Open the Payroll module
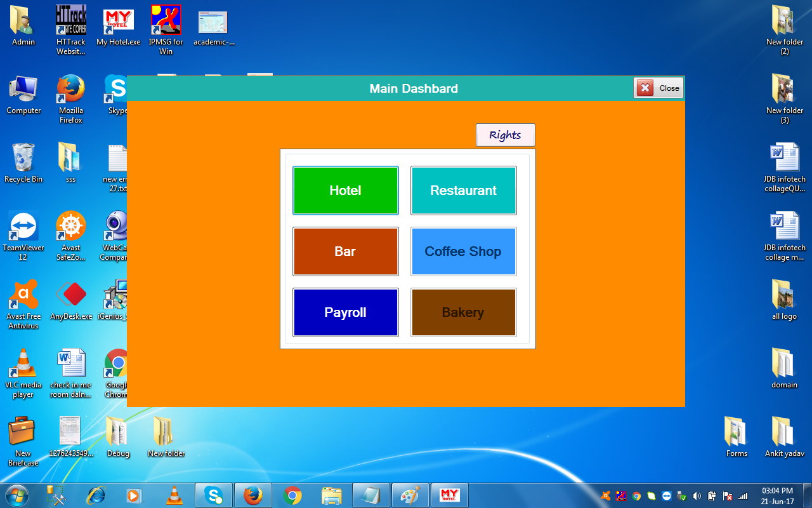Screen dimensions: 812x508 coord(346,312)
